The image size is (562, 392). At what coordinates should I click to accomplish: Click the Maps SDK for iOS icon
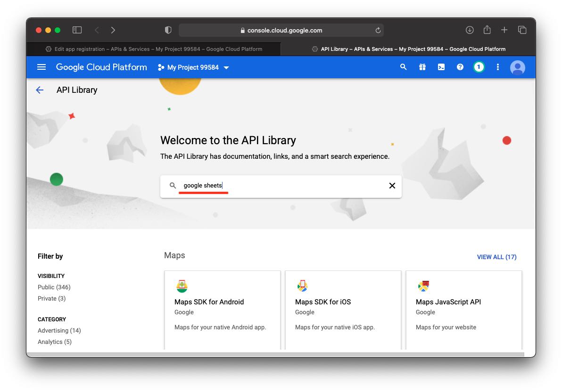pos(303,286)
